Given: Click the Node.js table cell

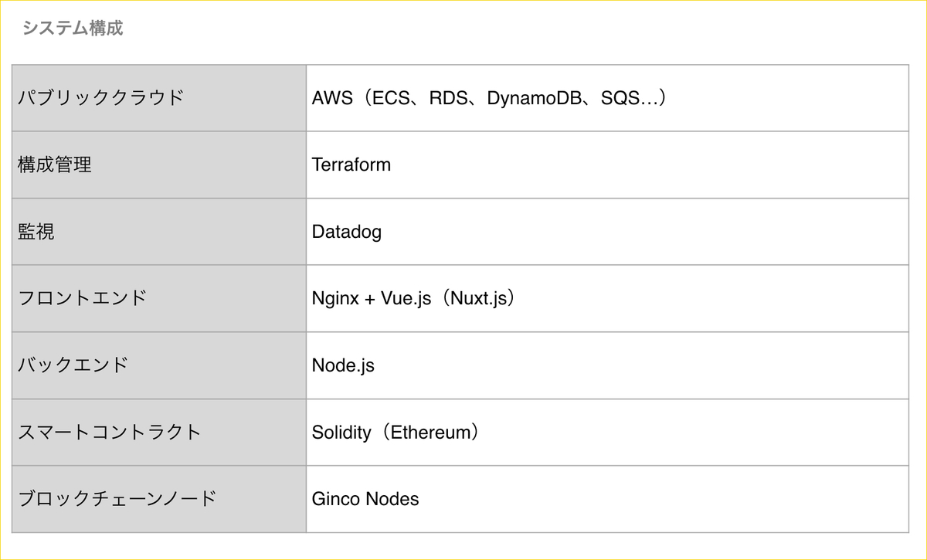Looking at the screenshot, I should tap(607, 365).
